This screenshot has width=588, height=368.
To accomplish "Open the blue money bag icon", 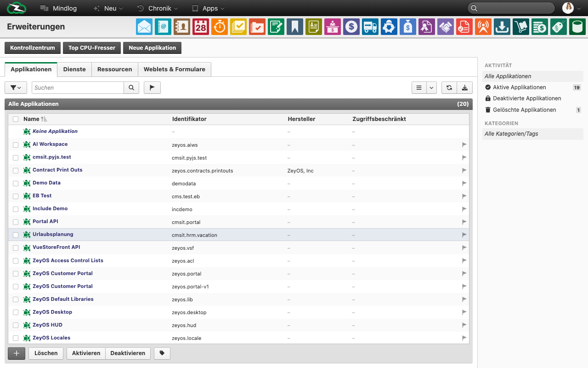I will coord(408,27).
